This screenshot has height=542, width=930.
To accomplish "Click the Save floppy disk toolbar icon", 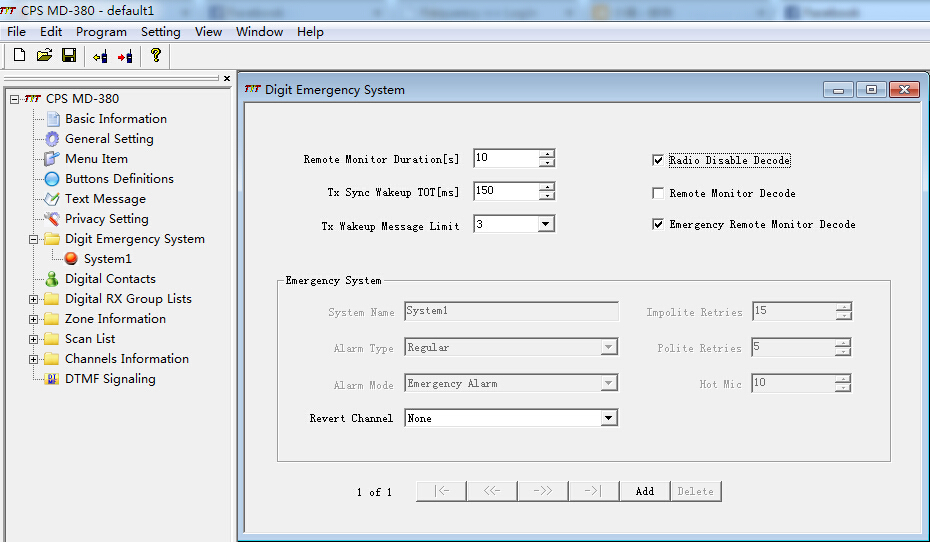I will tap(69, 55).
